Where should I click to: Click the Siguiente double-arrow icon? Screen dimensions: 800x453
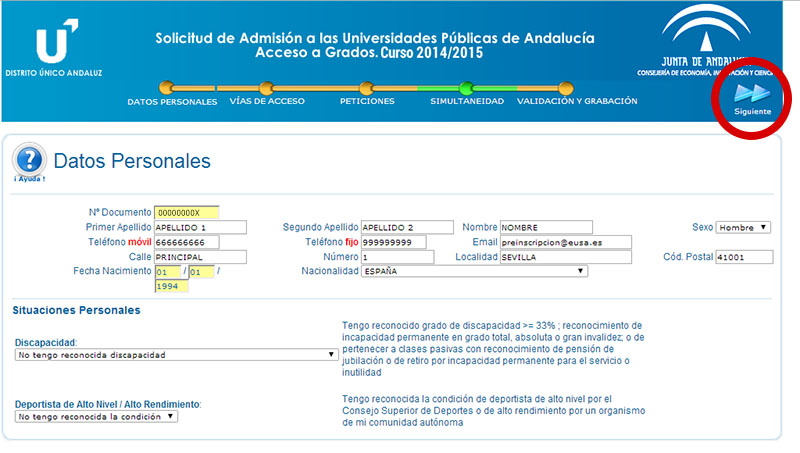pos(752,93)
